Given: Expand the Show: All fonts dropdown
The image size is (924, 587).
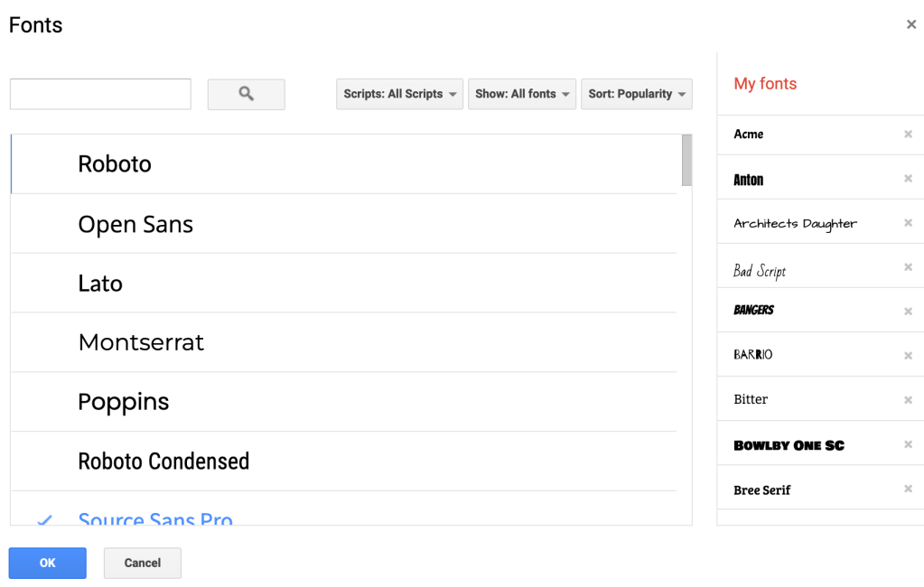Looking at the screenshot, I should tap(521, 94).
